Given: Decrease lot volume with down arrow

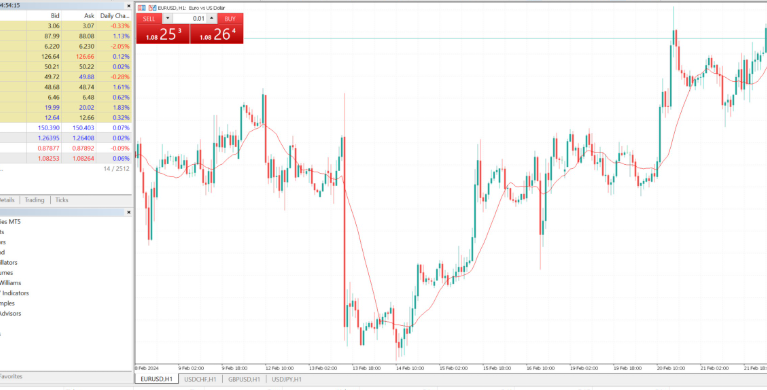Looking at the screenshot, I should tap(168, 19).
